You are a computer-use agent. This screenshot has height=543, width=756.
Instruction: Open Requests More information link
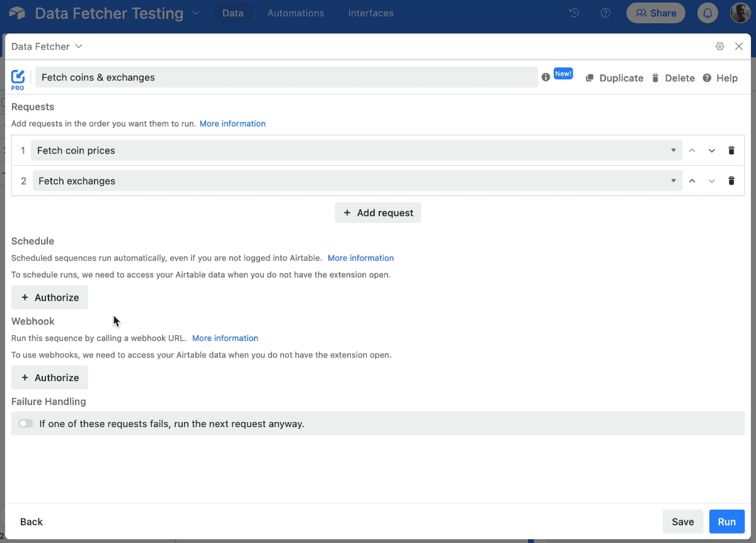232,123
